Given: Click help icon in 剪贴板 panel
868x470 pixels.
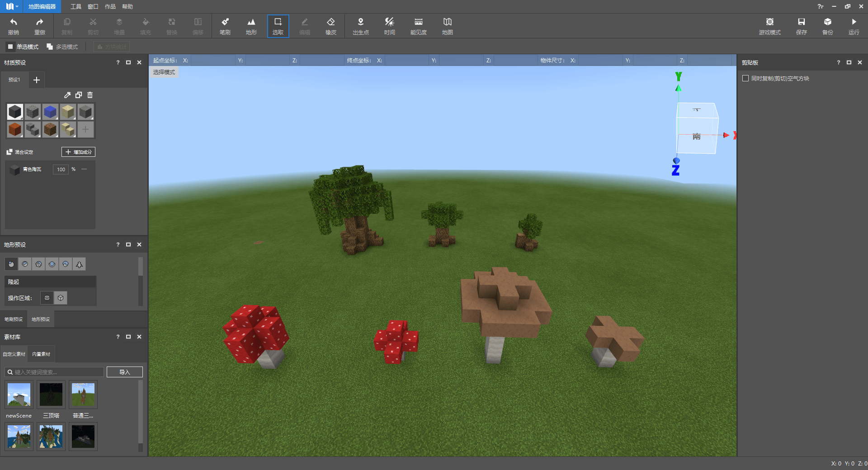Looking at the screenshot, I should click(838, 62).
